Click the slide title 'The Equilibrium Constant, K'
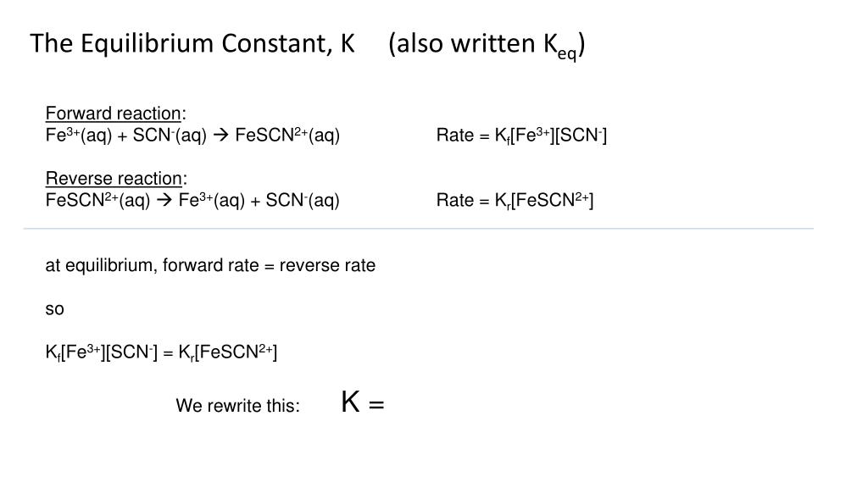 (x=192, y=43)
